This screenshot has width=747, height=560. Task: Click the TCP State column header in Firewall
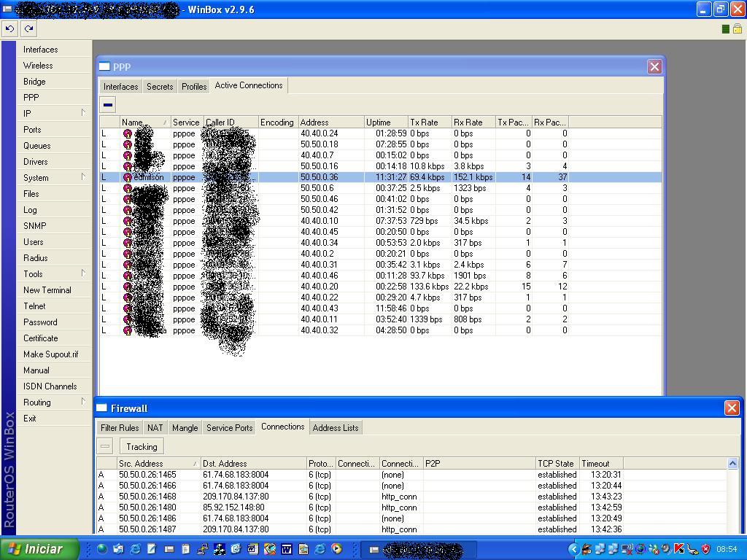[x=557, y=463]
